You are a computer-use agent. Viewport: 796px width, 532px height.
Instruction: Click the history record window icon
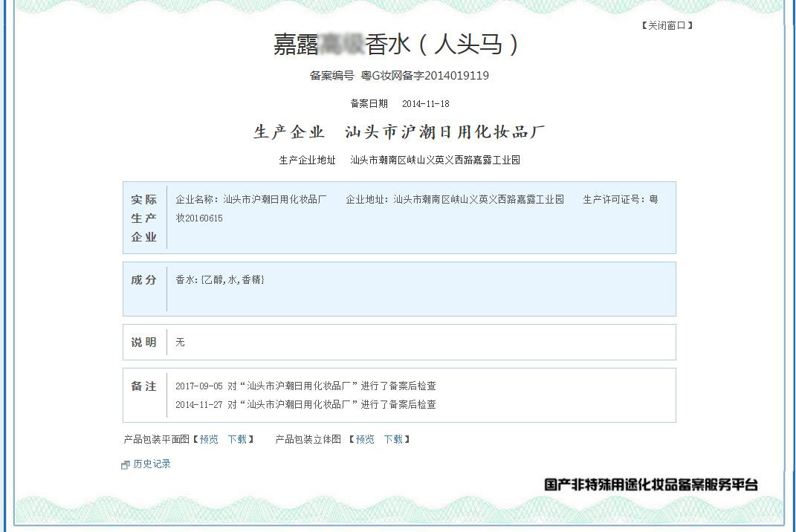(x=126, y=464)
